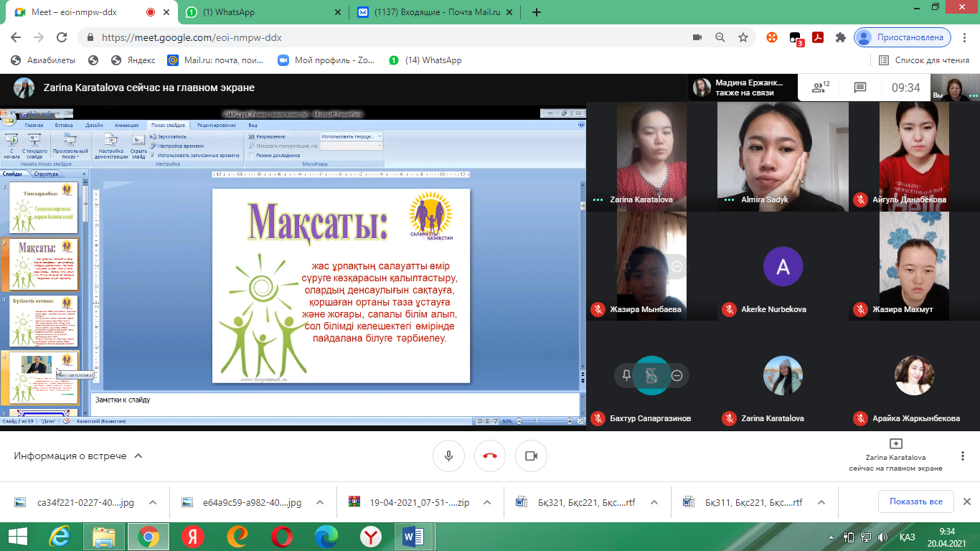Bookmark this page with star icon

[743, 37]
